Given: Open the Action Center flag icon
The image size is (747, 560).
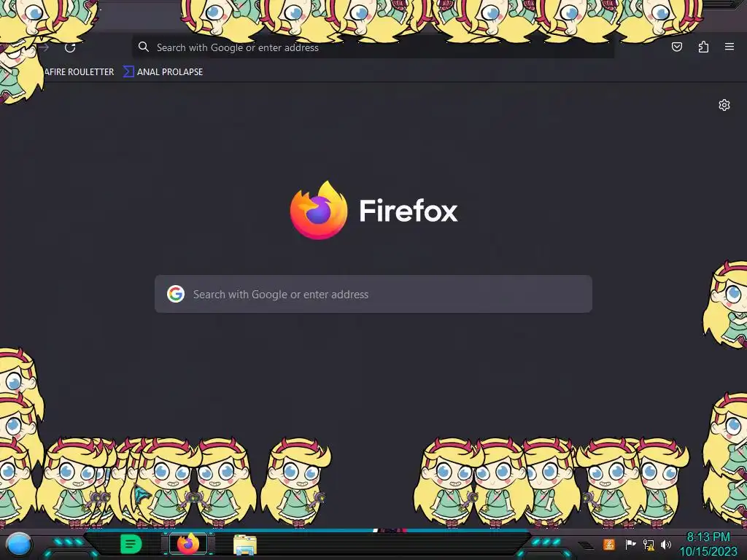Looking at the screenshot, I should pyautogui.click(x=630, y=544).
